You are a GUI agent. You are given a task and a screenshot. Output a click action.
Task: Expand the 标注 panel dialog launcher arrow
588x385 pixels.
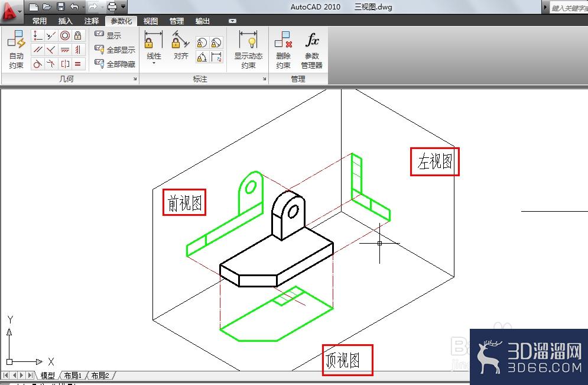(264, 79)
